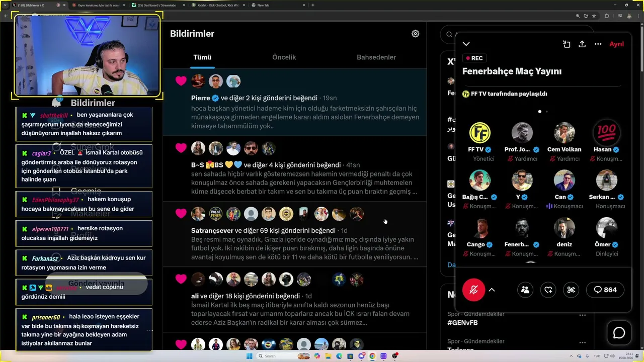This screenshot has height=362, width=644.
Task: Open a new browser tab with plus
Action: [313, 5]
